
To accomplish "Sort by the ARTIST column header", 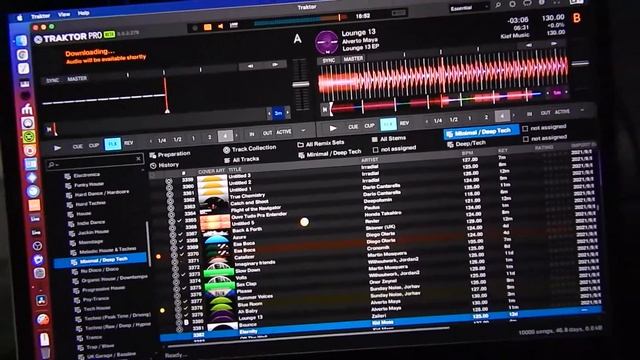I will 369,160.
